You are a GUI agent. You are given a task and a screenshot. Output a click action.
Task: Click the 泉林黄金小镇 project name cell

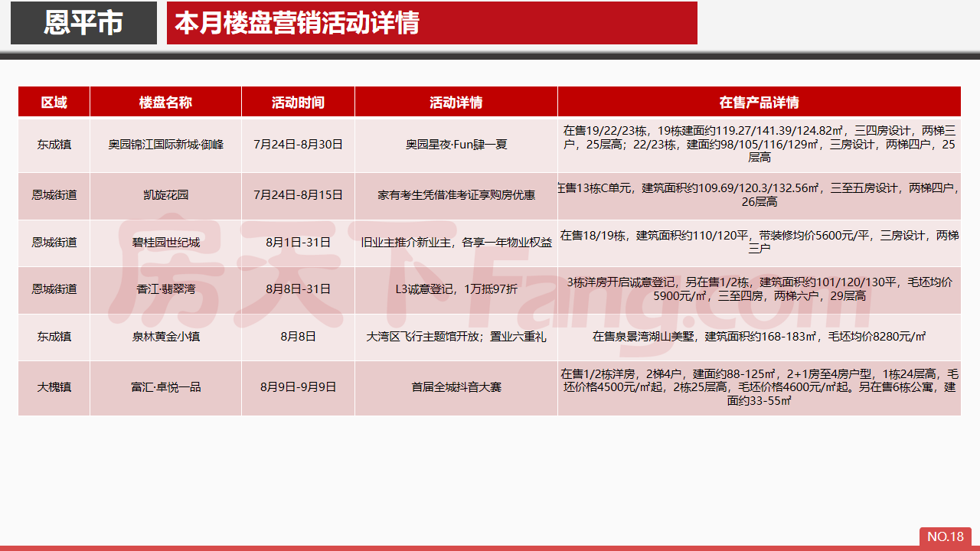pyautogui.click(x=165, y=336)
